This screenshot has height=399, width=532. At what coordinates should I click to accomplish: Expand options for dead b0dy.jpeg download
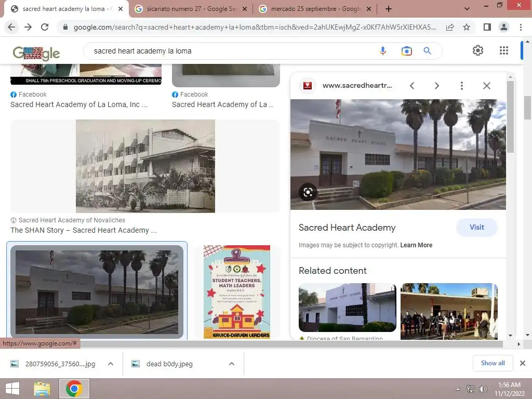[x=231, y=364]
